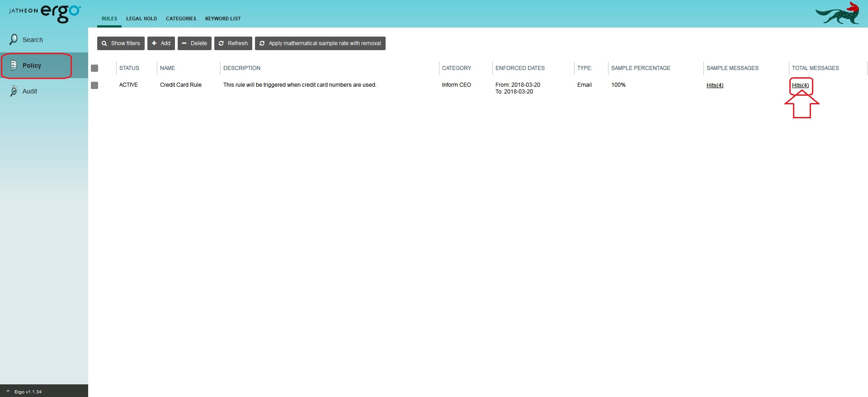
Task: Click the Audit label in sidebar
Action: click(30, 91)
